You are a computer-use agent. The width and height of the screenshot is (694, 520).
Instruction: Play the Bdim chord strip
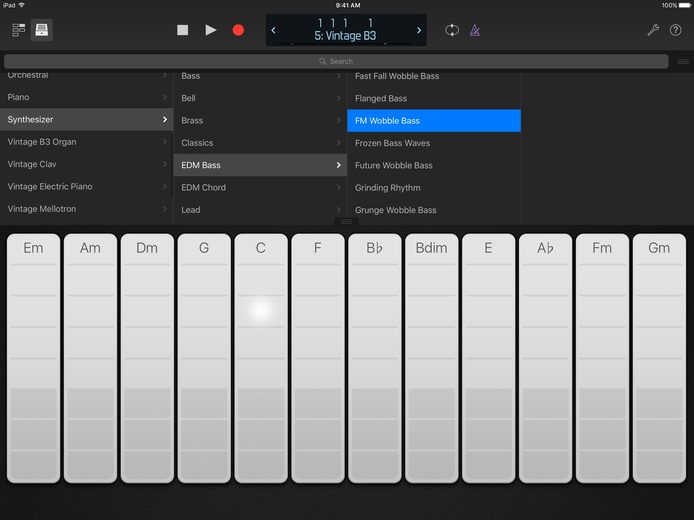[432, 358]
